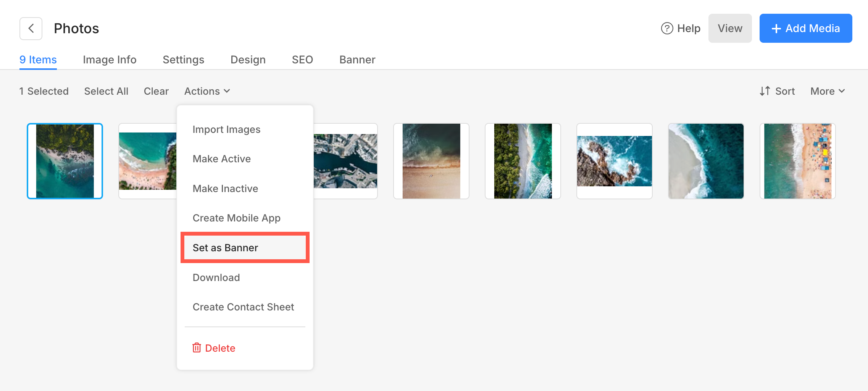Image resolution: width=868 pixels, height=391 pixels.
Task: Open the SEO tab
Action: click(x=302, y=60)
